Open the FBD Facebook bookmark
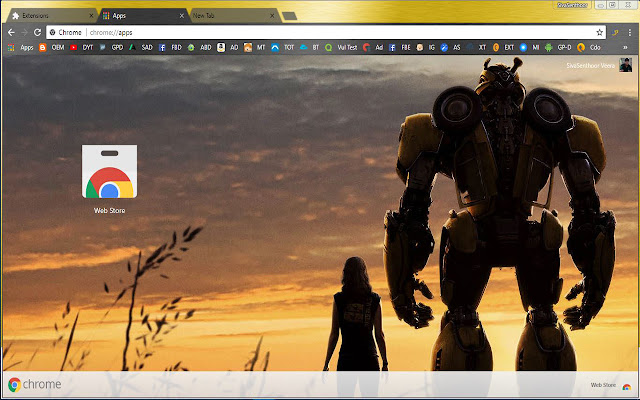 [x=170, y=47]
